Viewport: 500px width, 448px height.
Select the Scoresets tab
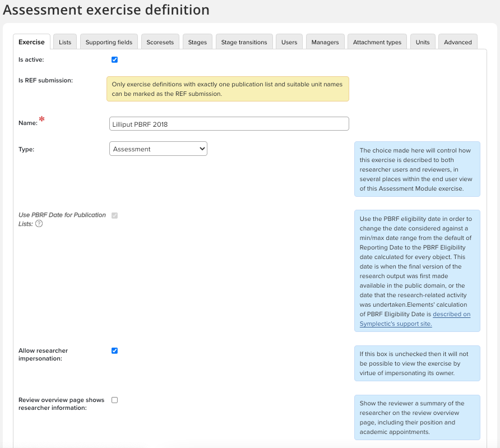160,42
